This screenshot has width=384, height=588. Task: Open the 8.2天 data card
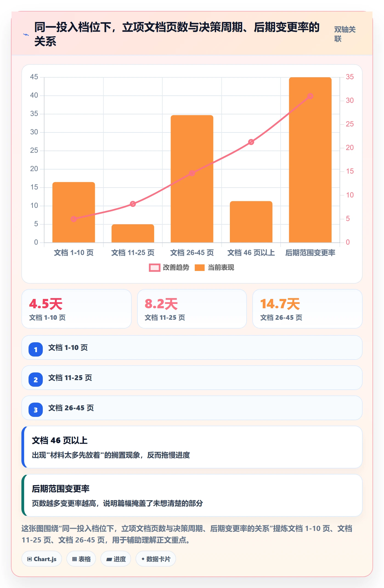coord(192,309)
